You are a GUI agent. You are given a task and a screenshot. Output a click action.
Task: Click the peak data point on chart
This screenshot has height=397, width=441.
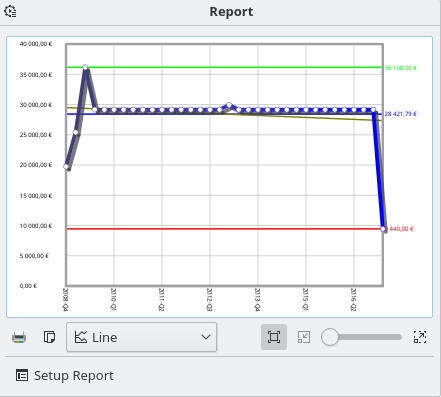(x=85, y=67)
